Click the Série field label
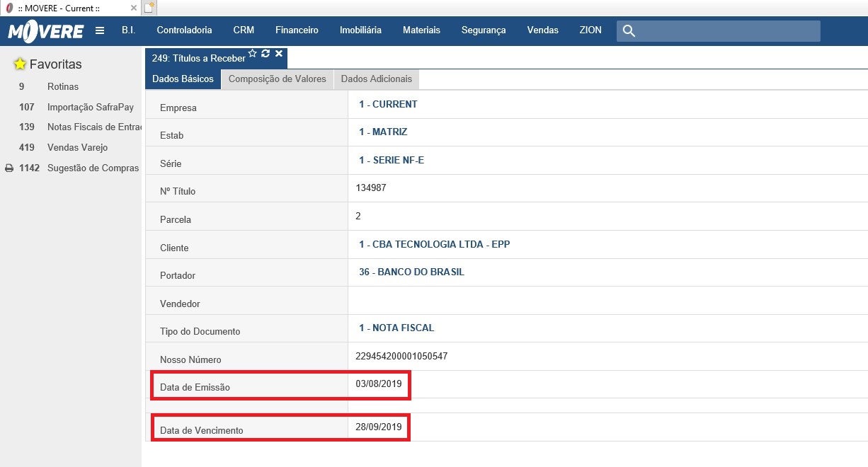 click(171, 164)
